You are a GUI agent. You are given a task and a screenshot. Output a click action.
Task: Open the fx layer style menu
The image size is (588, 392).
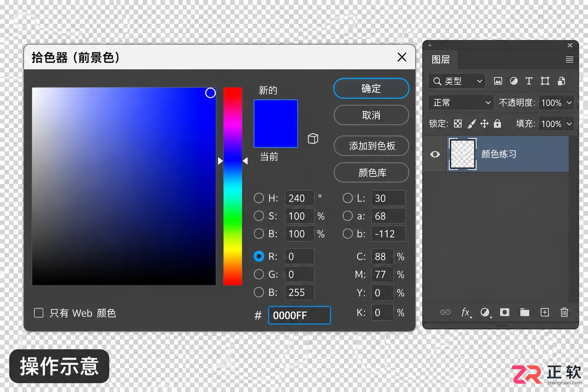(466, 313)
